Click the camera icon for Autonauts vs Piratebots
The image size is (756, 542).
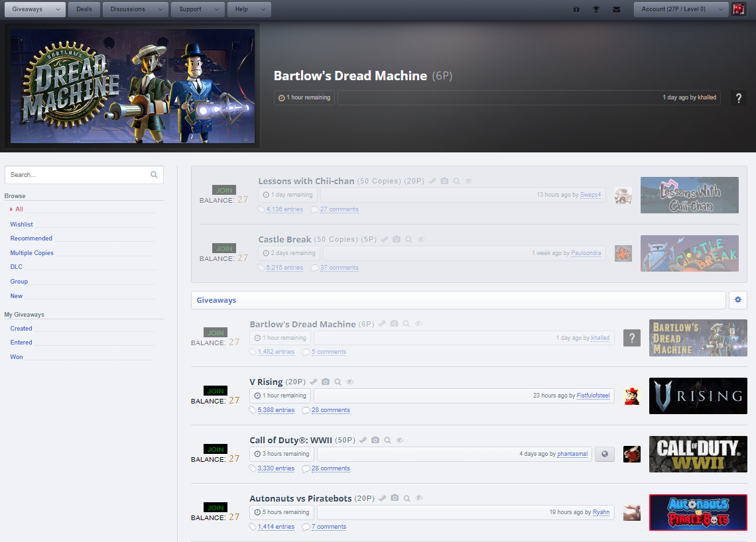[395, 498]
